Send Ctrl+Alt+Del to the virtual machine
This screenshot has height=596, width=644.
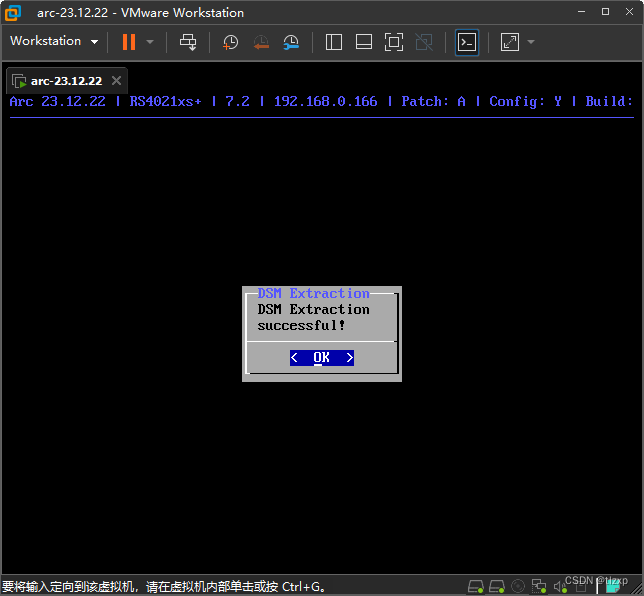(188, 42)
